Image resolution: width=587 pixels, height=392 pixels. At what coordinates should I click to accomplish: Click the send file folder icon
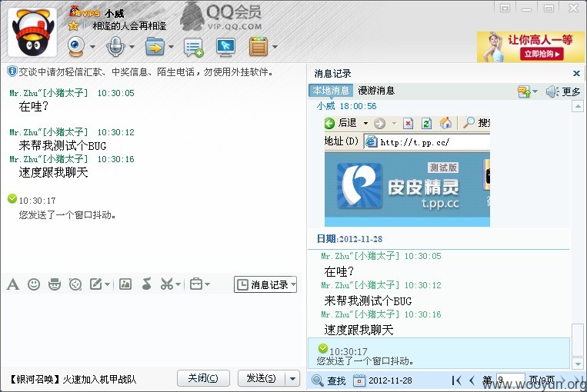(155, 47)
